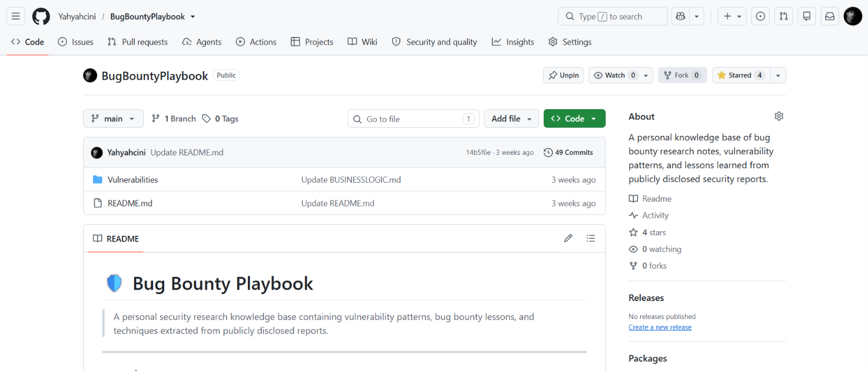Image resolution: width=868 pixels, height=371 pixels.
Task: Open the README.md row commit message link
Action: pyautogui.click(x=337, y=203)
